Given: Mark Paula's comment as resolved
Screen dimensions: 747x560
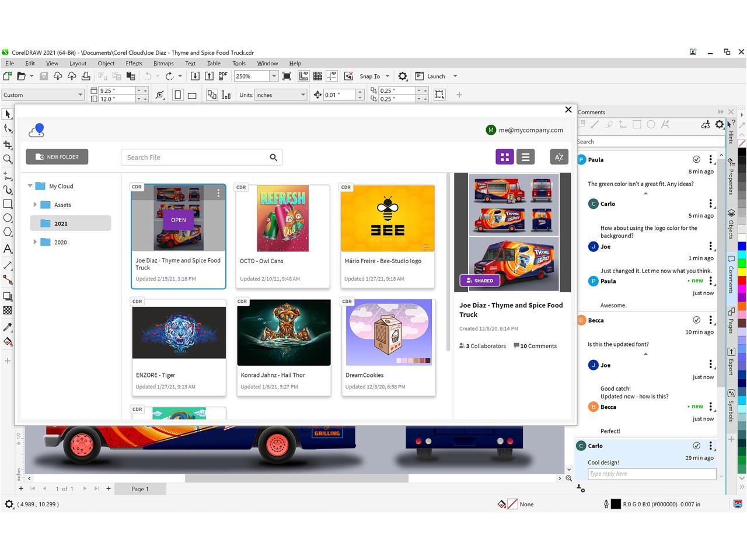Looking at the screenshot, I should [x=696, y=159].
